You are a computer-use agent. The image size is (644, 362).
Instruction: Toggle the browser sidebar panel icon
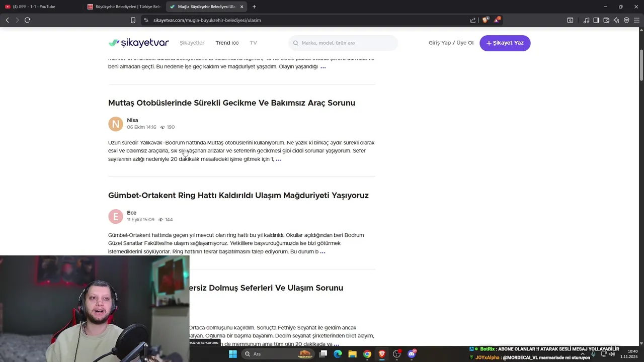point(596,20)
